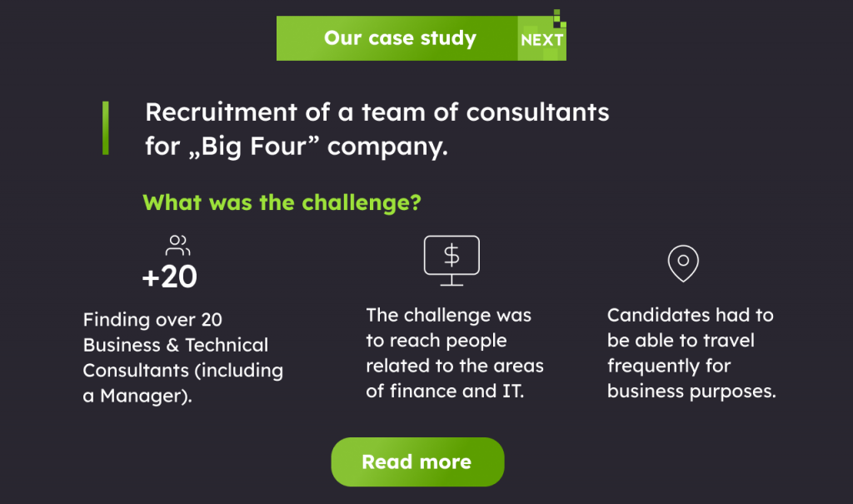Click the Candidates had to travel text
The height and width of the screenshot is (504, 853).
coord(691,352)
